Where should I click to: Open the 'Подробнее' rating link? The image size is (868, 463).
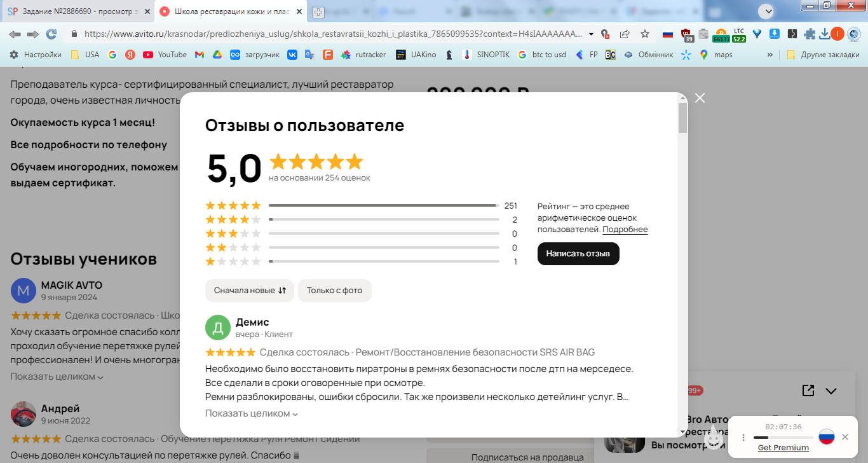[x=625, y=230]
